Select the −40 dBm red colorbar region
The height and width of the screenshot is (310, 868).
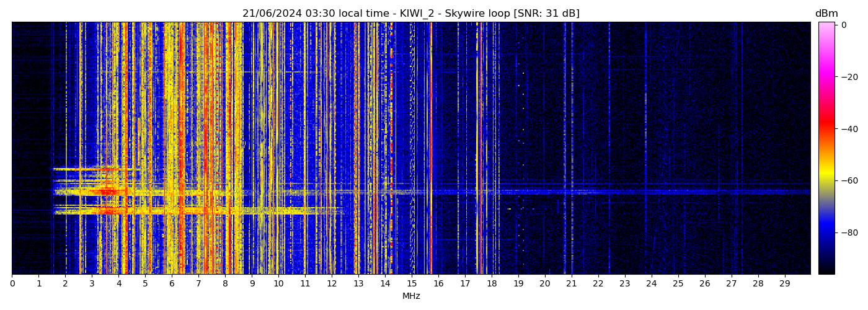click(826, 129)
